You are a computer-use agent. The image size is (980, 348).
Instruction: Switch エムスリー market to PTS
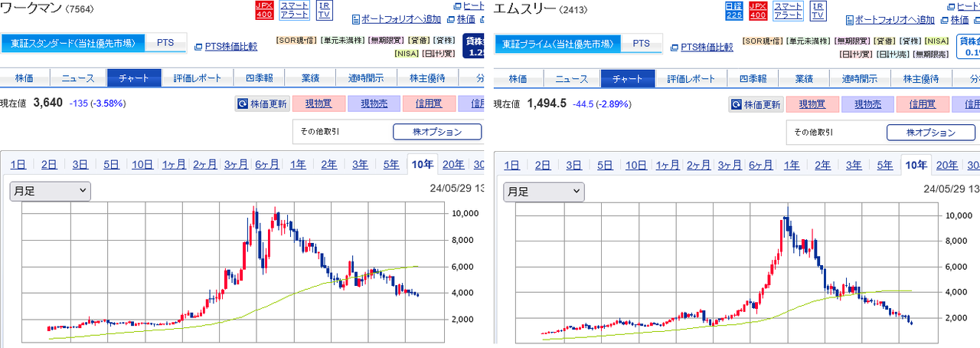click(642, 44)
